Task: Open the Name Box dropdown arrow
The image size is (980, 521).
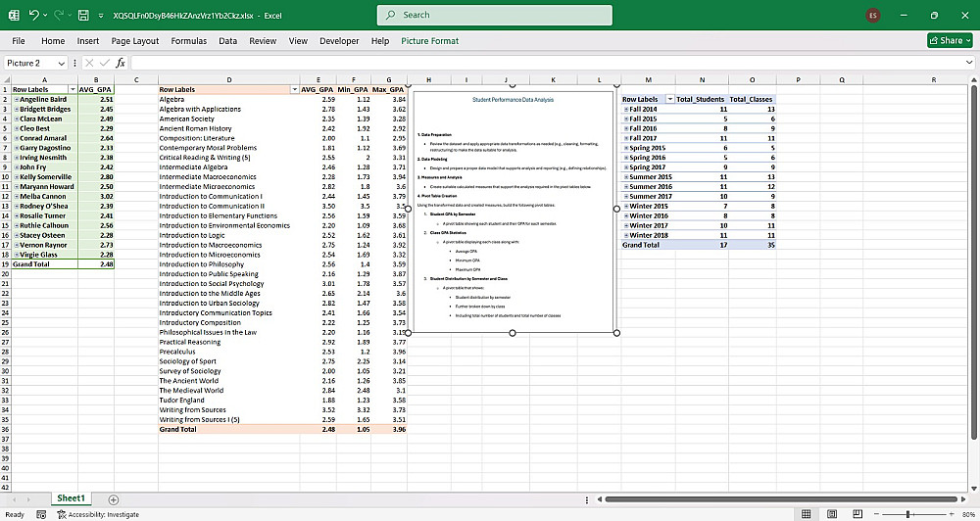Action: coord(61,63)
